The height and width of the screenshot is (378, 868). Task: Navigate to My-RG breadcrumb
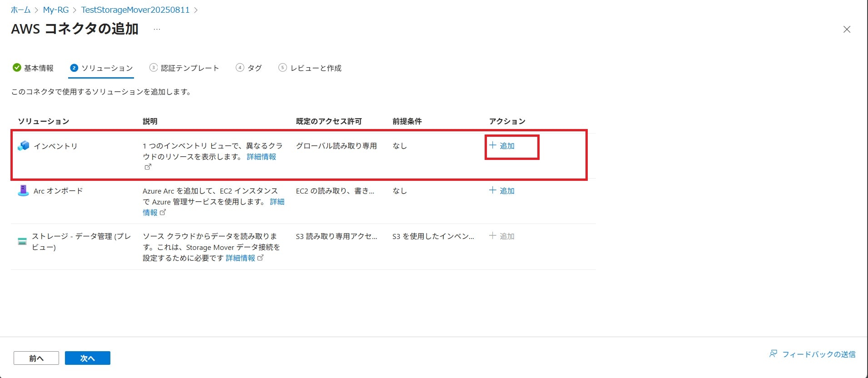tap(56, 10)
